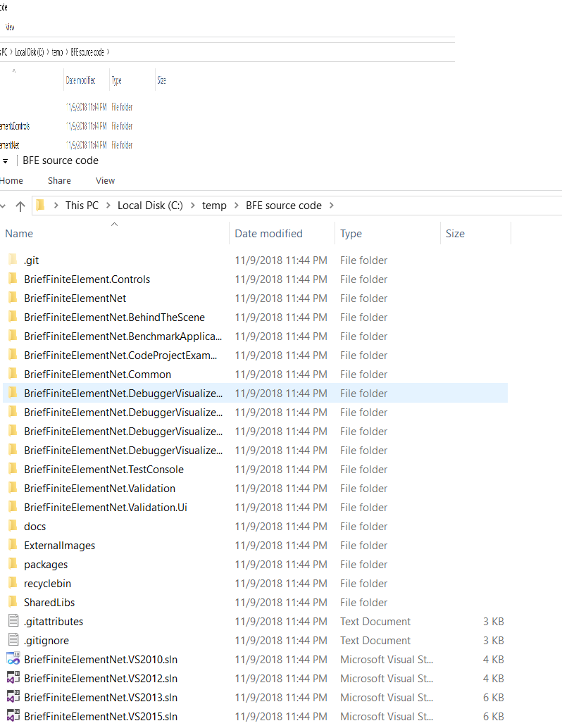This screenshot has height=728, width=562.
Task: Click the packages folder icon
Action: coord(13,564)
